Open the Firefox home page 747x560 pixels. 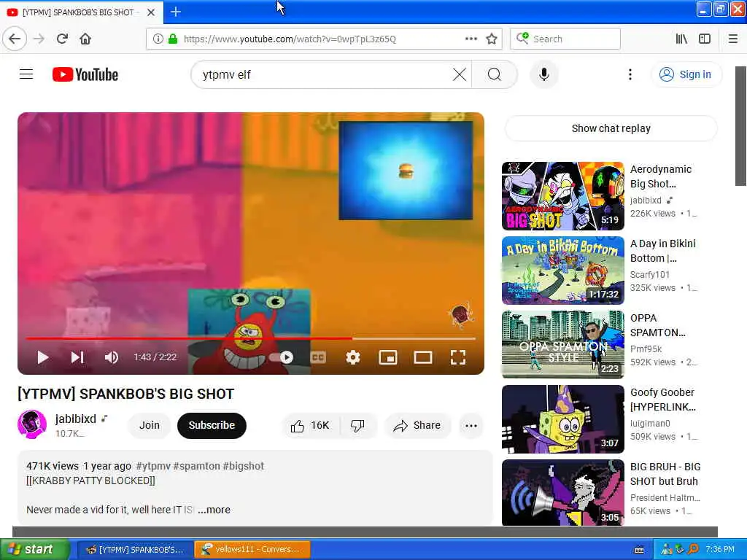85,39
